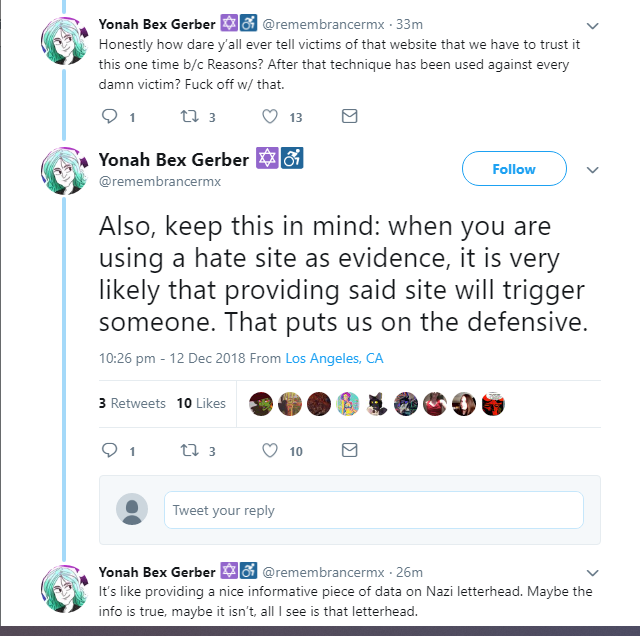The height and width of the screenshot is (636, 640).
Task: Open more options chevron on 26m tweet
Action: click(592, 573)
